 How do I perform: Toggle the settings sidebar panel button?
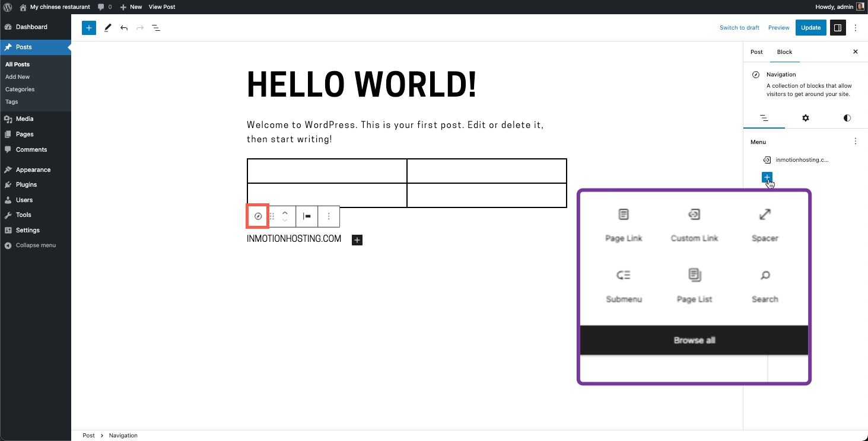coord(838,28)
